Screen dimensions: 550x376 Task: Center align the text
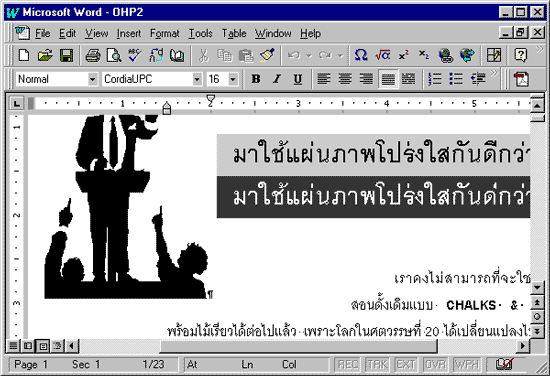(x=345, y=79)
